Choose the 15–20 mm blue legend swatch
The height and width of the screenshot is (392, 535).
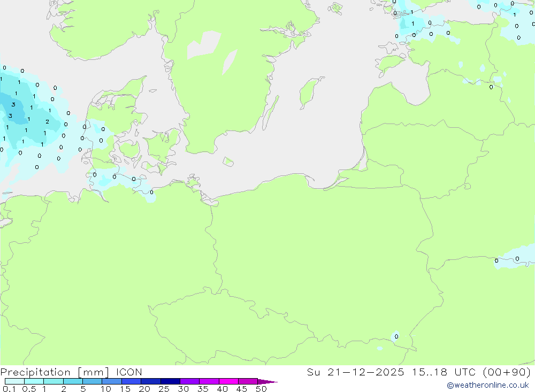pyautogui.click(x=132, y=381)
